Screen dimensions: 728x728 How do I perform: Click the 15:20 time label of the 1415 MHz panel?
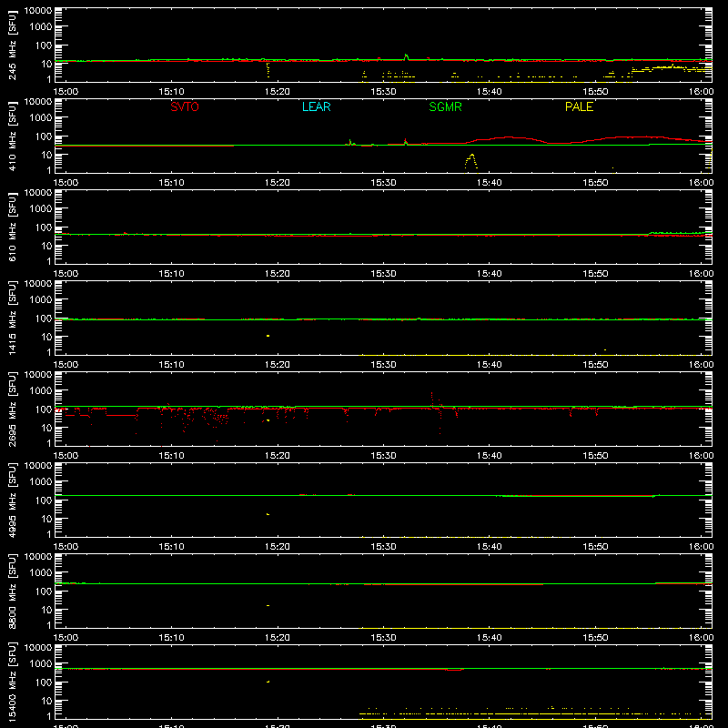pos(278,365)
